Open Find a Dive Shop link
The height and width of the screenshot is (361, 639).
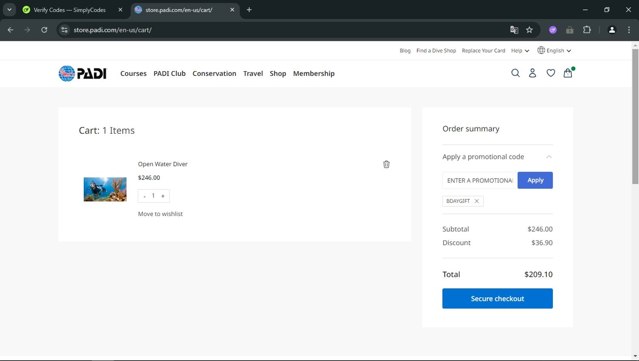point(436,51)
